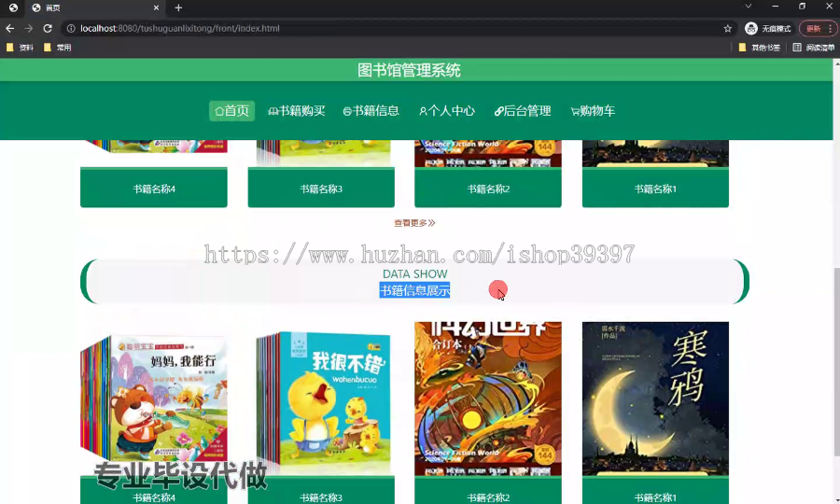The height and width of the screenshot is (504, 840).
Task: Open the 书籍信息 navigation item
Action: 371,111
